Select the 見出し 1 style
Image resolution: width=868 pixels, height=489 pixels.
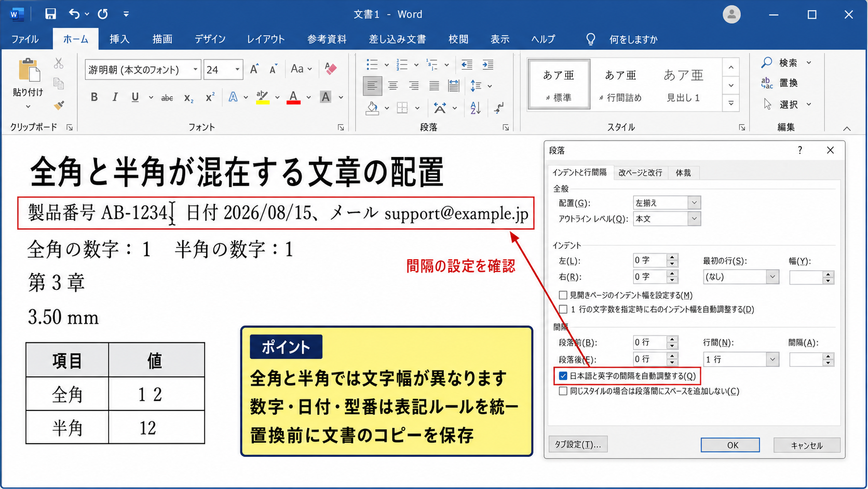(683, 85)
